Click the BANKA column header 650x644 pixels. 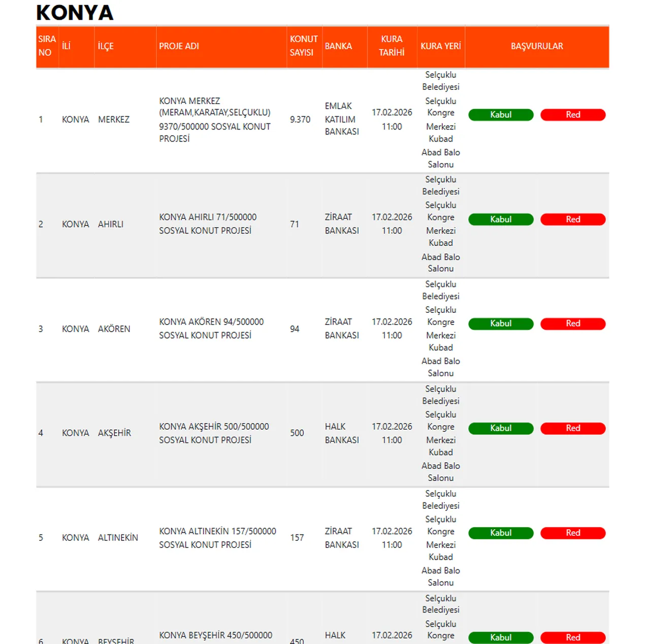pyautogui.click(x=338, y=46)
